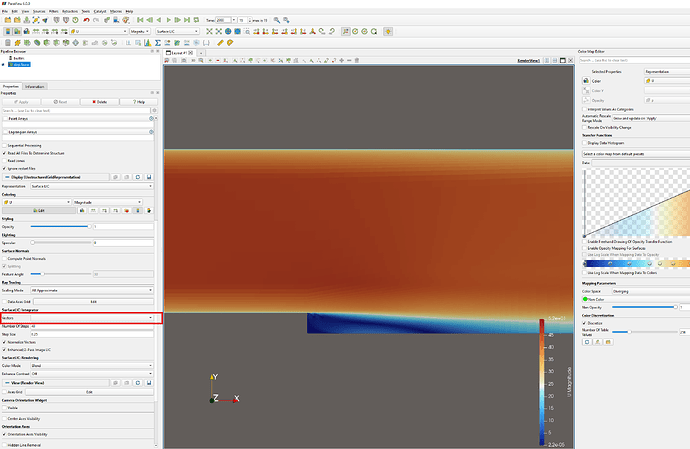Go to the first animation frame
The width and height of the screenshot is (690, 449).
140,20
